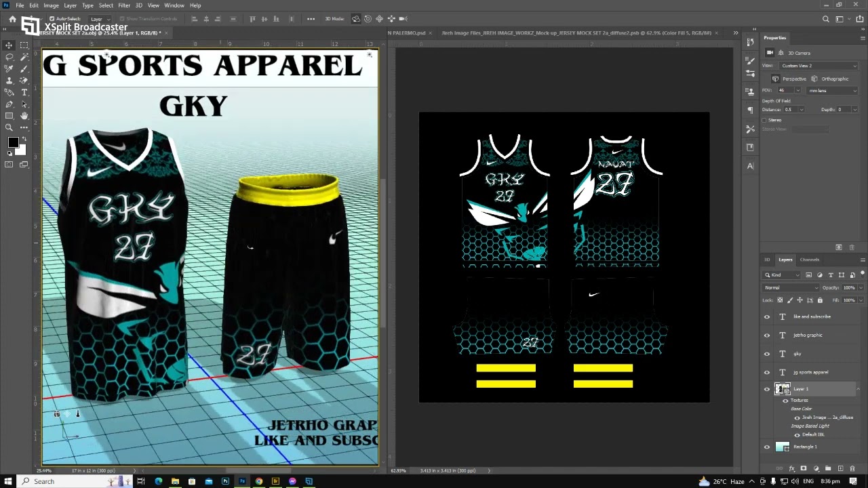Select the Rectangular Marquee tool
868x488 pixels.
point(24,45)
